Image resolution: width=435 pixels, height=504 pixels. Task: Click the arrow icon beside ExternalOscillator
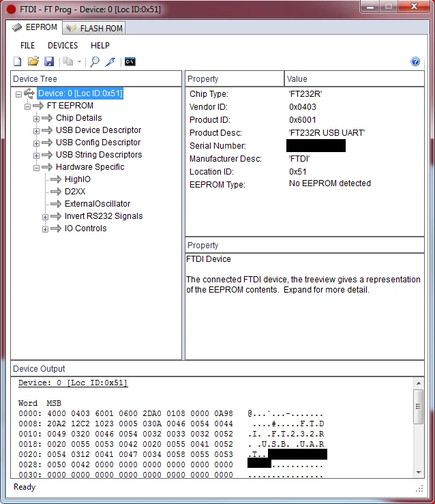pos(56,204)
